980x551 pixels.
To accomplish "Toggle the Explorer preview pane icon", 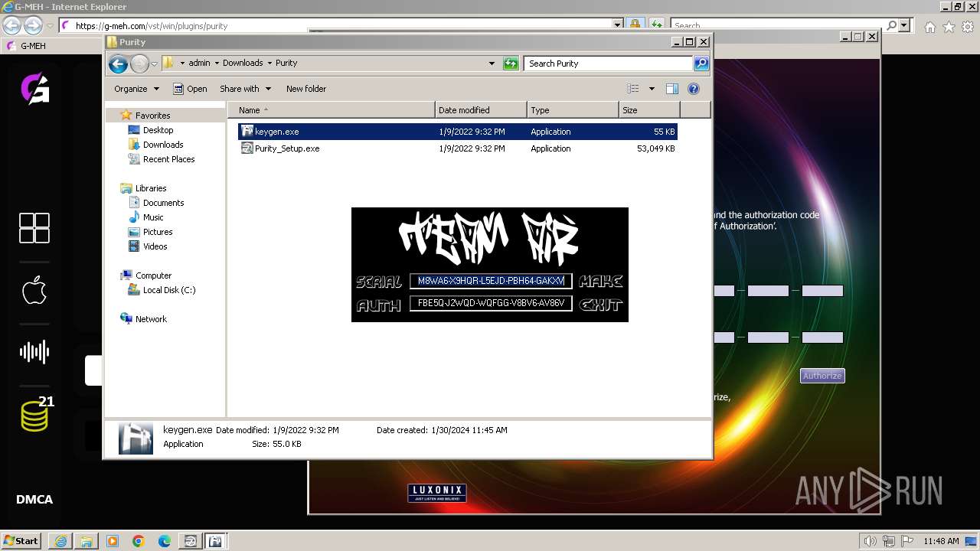I will [671, 89].
